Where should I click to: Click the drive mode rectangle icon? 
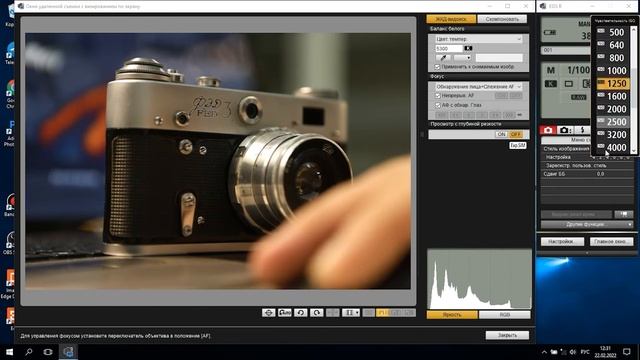tap(569, 84)
